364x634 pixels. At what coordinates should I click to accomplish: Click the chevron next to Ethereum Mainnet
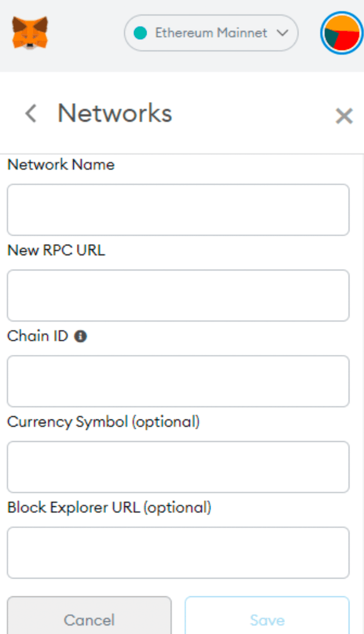point(283,33)
